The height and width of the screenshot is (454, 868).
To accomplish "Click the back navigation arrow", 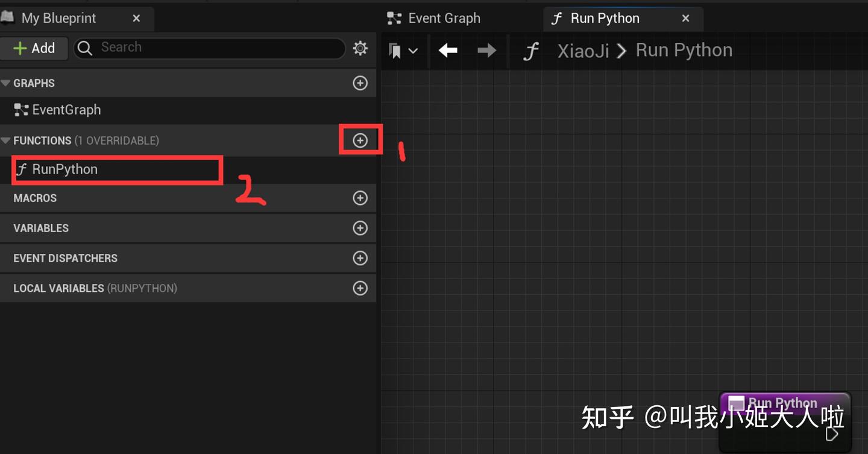I will click(448, 50).
